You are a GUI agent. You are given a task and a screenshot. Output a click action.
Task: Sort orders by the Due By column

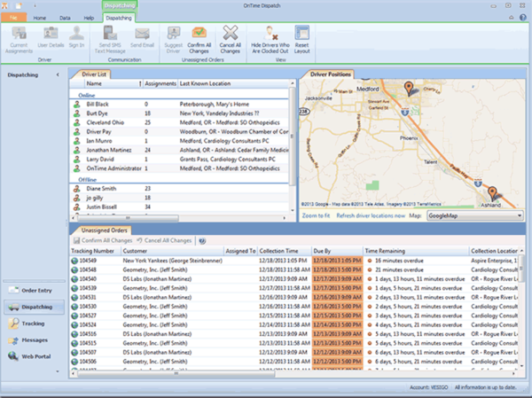click(323, 251)
